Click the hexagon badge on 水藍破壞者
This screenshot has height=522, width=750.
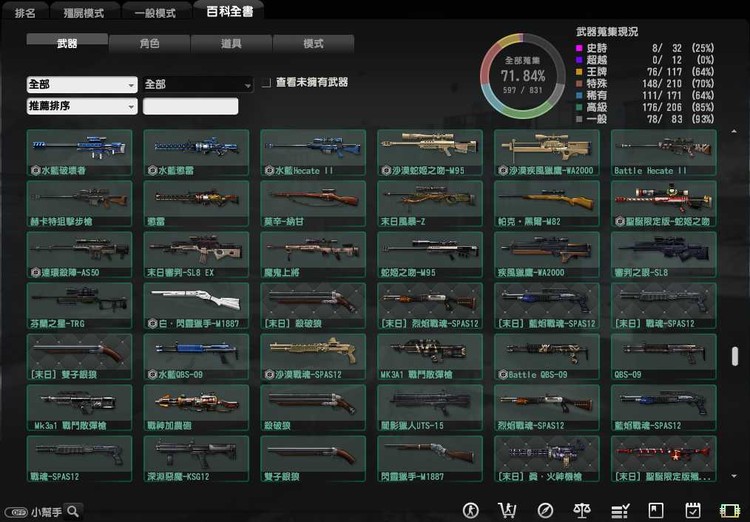[x=35, y=170]
